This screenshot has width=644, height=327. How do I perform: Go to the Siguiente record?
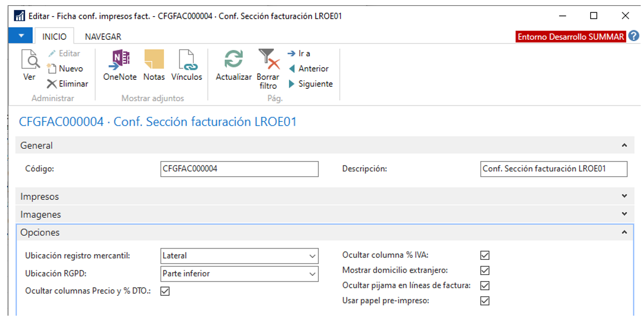(311, 84)
